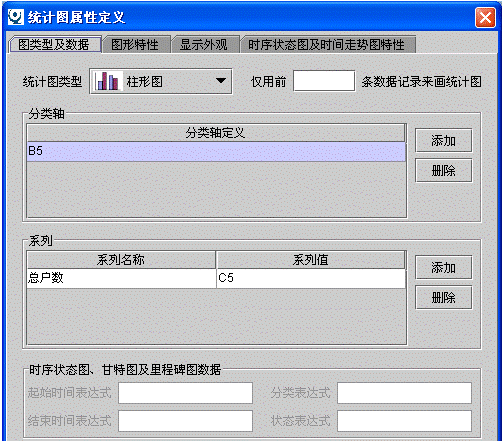Open the 统计图类型 dropdown arrow
Image resolution: width=502 pixels, height=441 pixels.
tap(221, 81)
